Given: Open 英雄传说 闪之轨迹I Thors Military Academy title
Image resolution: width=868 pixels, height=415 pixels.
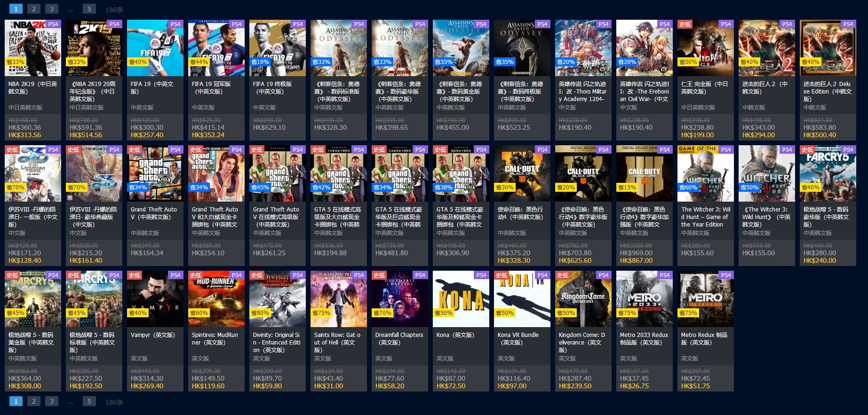Looking at the screenshot, I should (x=582, y=91).
